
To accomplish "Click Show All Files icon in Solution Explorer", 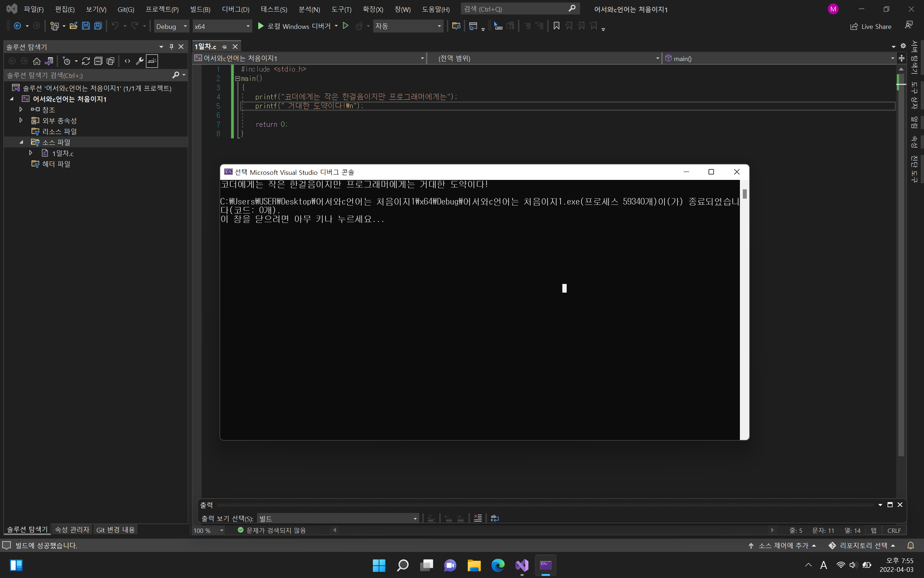I will [111, 61].
